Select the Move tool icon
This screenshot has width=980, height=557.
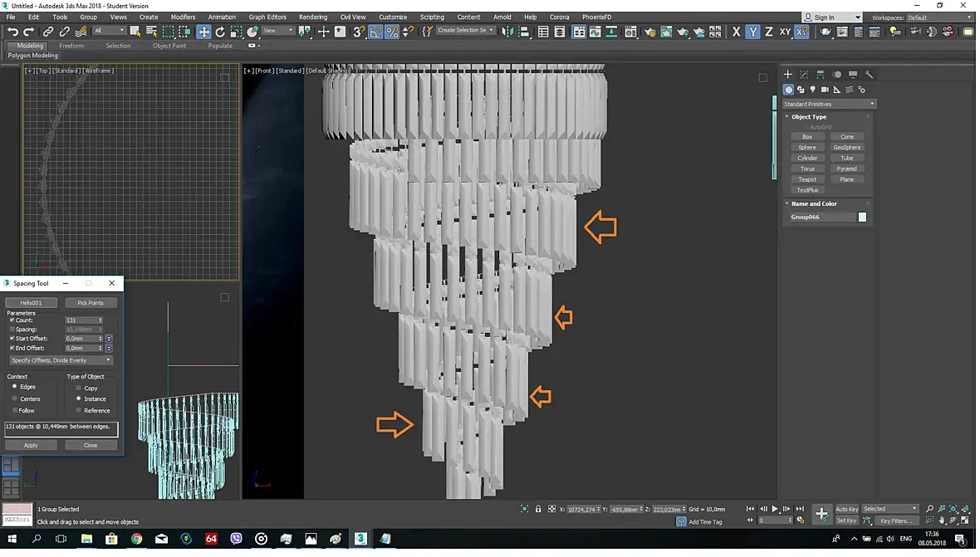click(203, 32)
